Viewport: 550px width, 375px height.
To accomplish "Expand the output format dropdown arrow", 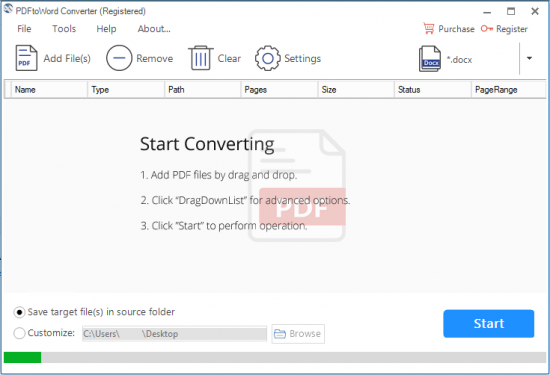I will pyautogui.click(x=529, y=58).
